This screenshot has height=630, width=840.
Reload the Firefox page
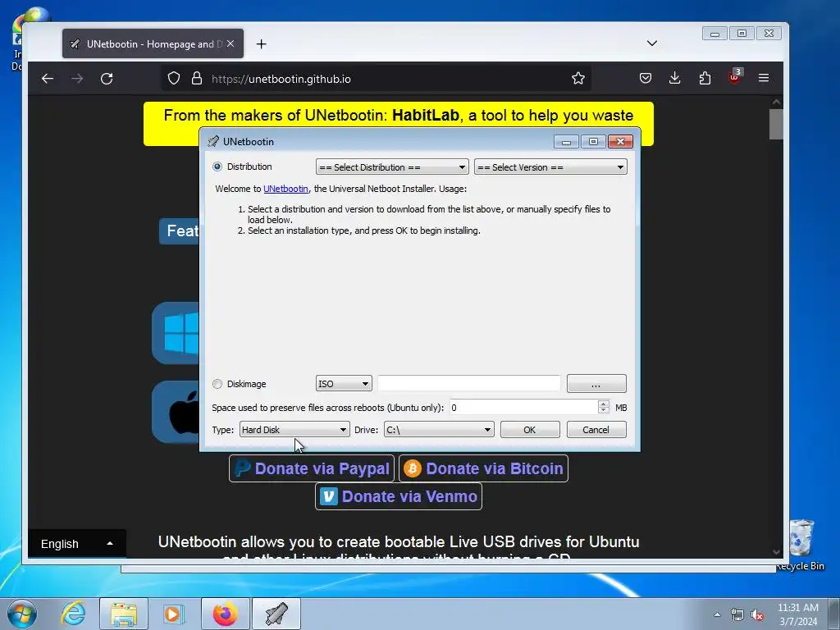[x=107, y=79]
